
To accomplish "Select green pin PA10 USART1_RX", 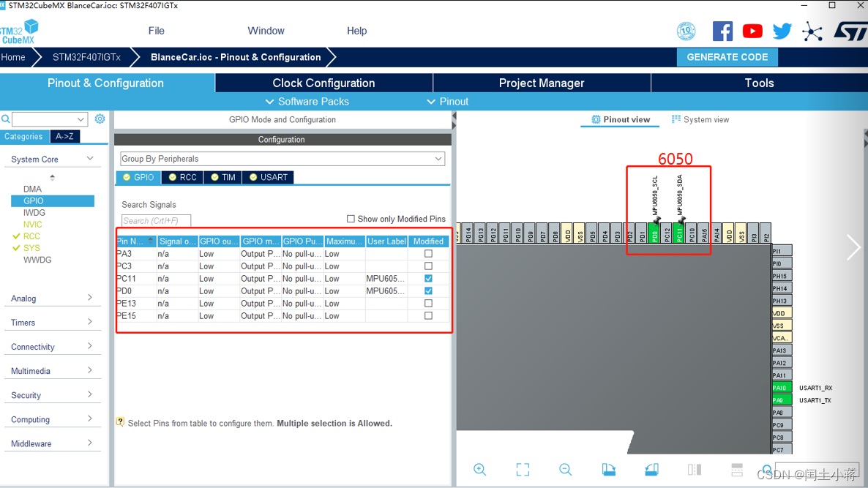I will point(782,387).
